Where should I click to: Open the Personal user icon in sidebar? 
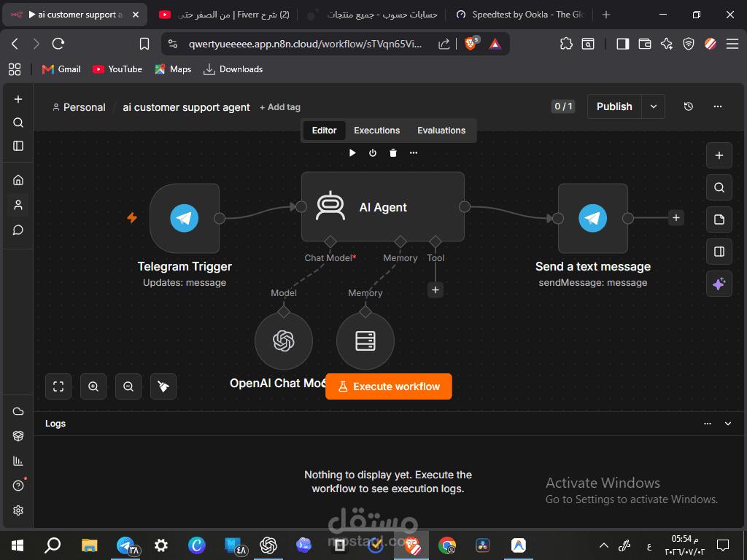pyautogui.click(x=18, y=205)
